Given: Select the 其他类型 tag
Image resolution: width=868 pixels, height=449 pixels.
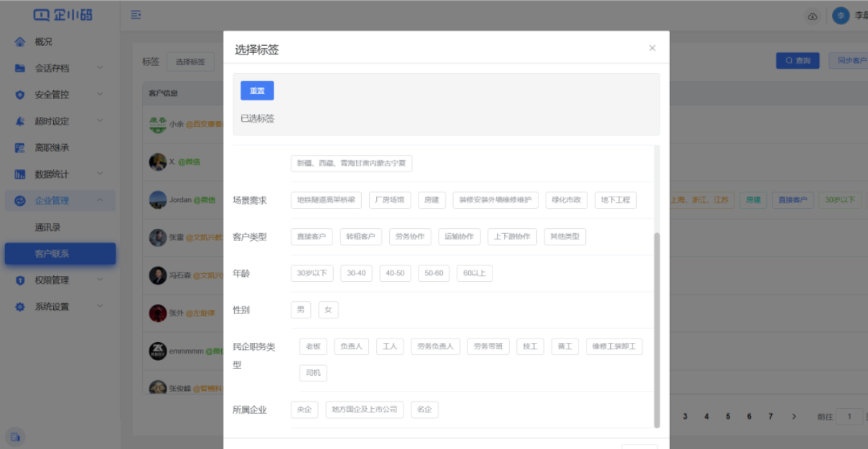Looking at the screenshot, I should [x=565, y=237].
